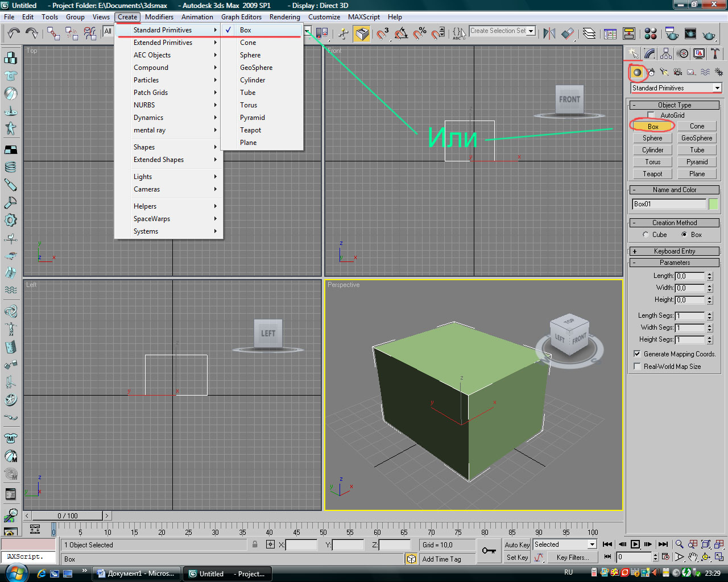
Task: Open the Material Editor from the toolbar
Action: coord(651,34)
